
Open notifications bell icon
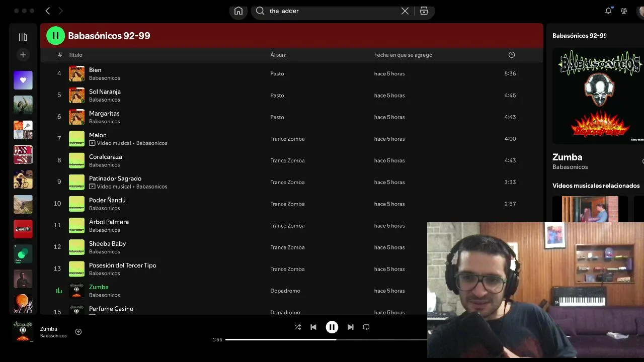[608, 11]
